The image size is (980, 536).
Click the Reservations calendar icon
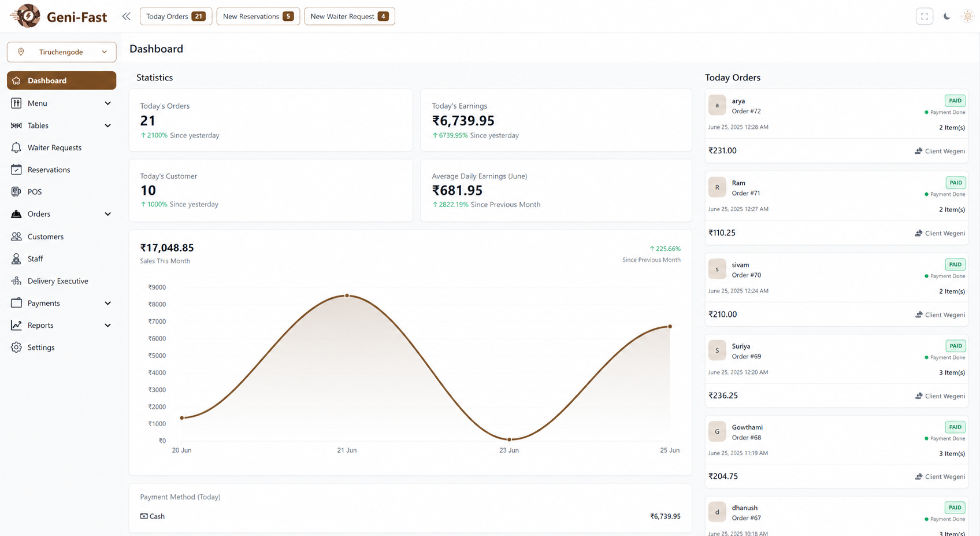[x=16, y=169]
